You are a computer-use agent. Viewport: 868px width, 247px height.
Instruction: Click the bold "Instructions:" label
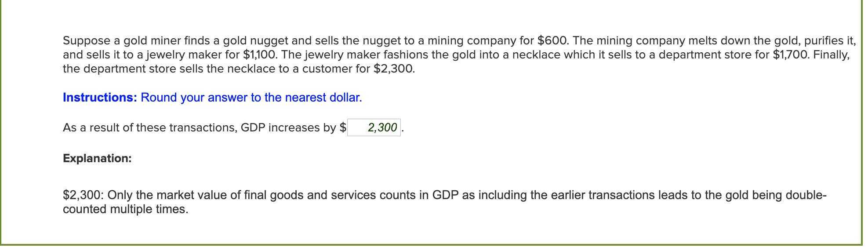tap(100, 98)
